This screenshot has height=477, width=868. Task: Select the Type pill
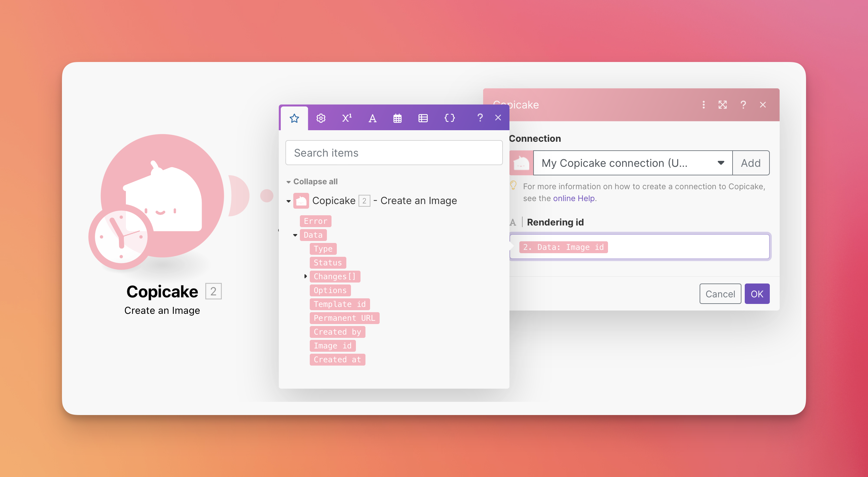point(323,249)
